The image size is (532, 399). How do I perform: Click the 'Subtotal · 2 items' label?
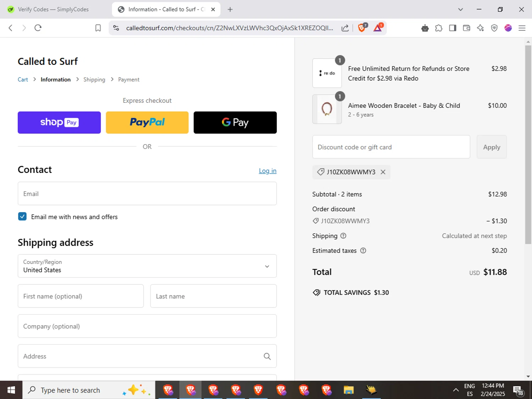pyautogui.click(x=337, y=194)
